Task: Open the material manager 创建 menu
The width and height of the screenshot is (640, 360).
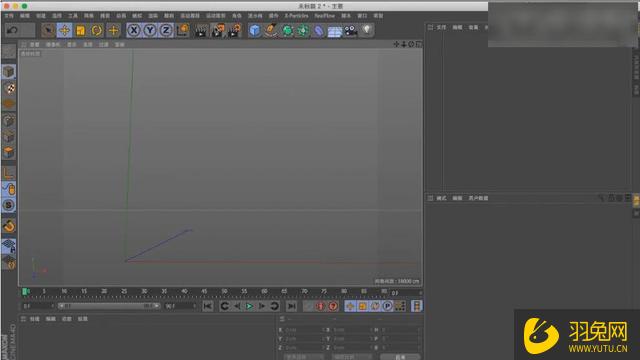Action: [34, 319]
